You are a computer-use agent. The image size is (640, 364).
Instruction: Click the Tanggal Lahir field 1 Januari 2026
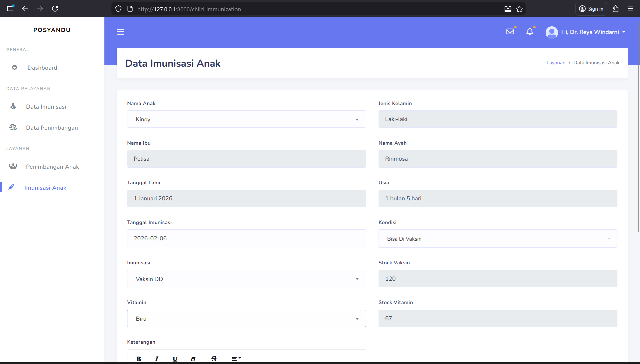246,198
